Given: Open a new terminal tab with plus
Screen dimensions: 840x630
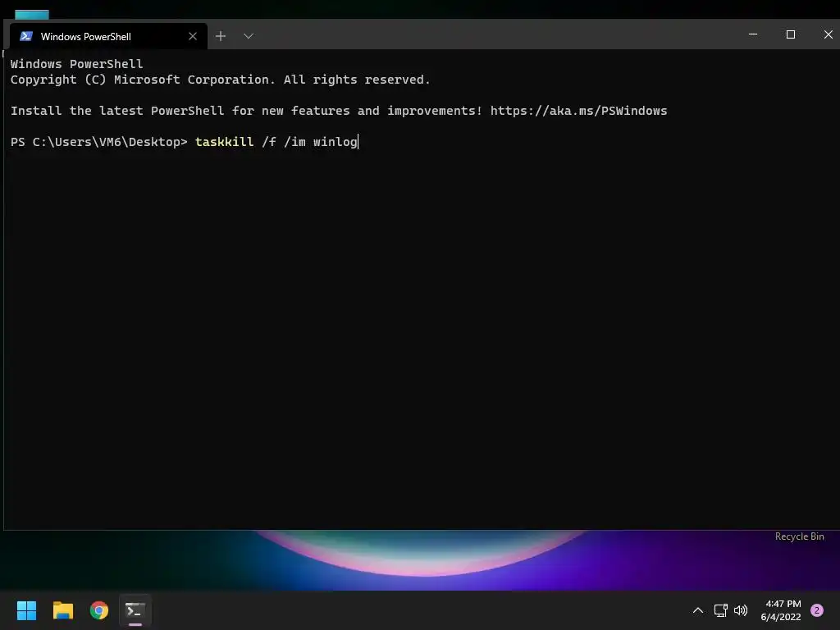Looking at the screenshot, I should [x=221, y=36].
